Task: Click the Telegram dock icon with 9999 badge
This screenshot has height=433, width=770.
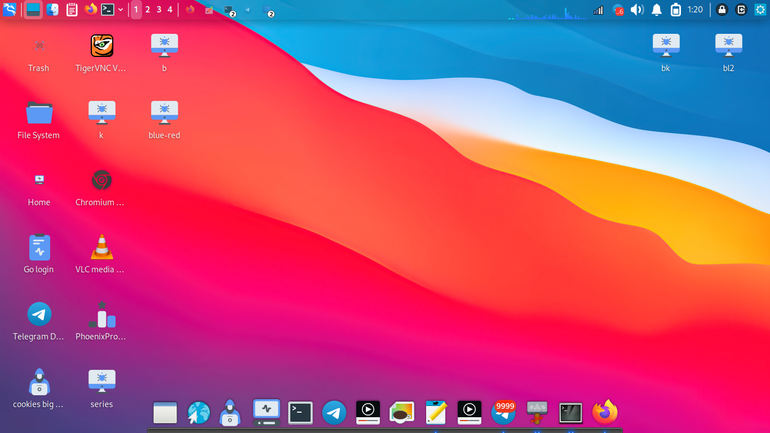Action: tap(503, 412)
